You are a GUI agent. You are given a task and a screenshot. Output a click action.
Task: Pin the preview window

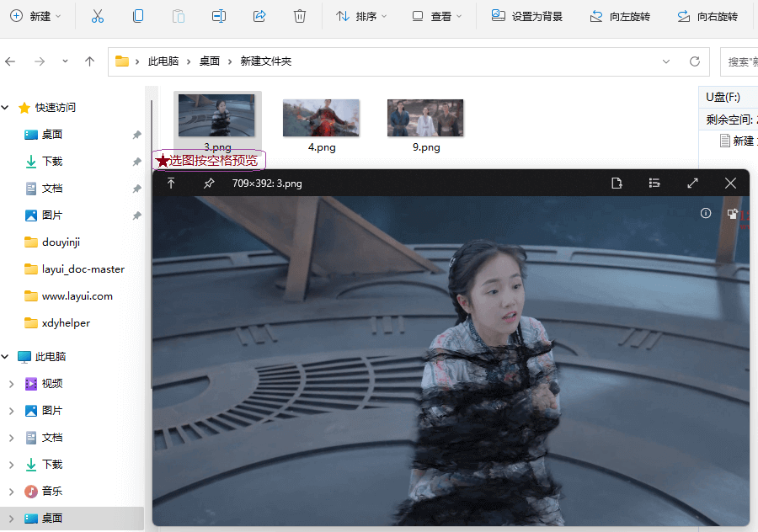click(209, 184)
